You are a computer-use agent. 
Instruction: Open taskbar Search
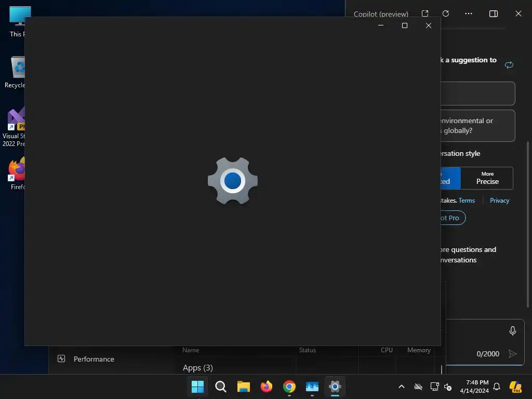coord(220,387)
